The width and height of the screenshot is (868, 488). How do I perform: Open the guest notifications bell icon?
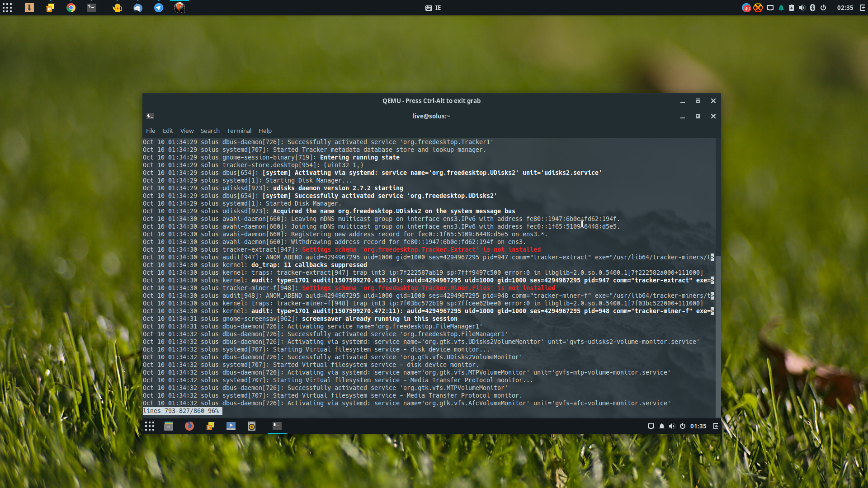662,426
